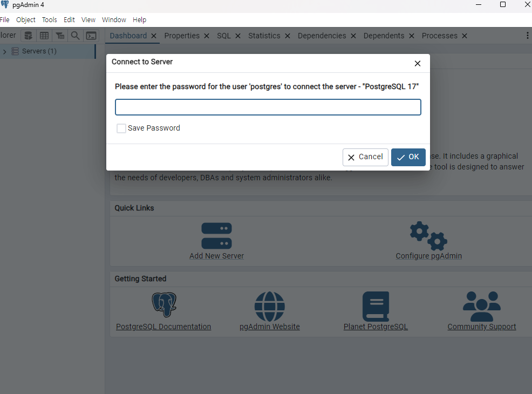Image resolution: width=532 pixels, height=394 pixels.
Task: Open Search Objects magnifier icon
Action: pyautogui.click(x=76, y=36)
